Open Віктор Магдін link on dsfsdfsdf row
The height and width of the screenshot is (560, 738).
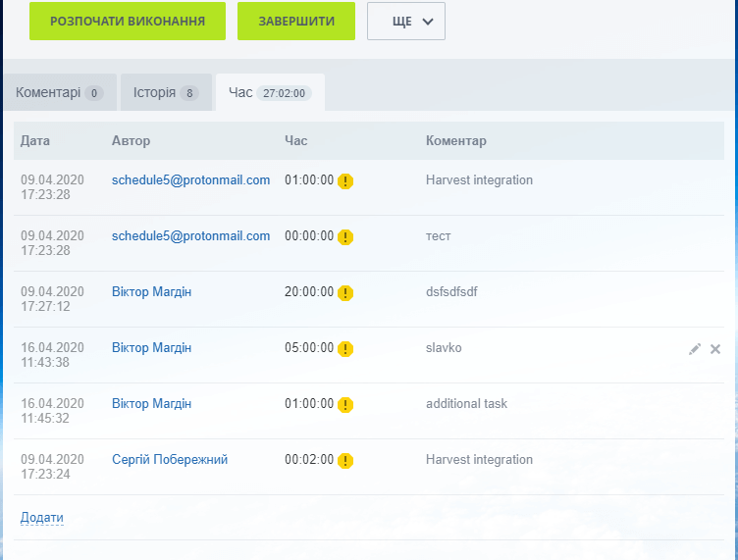(x=151, y=292)
